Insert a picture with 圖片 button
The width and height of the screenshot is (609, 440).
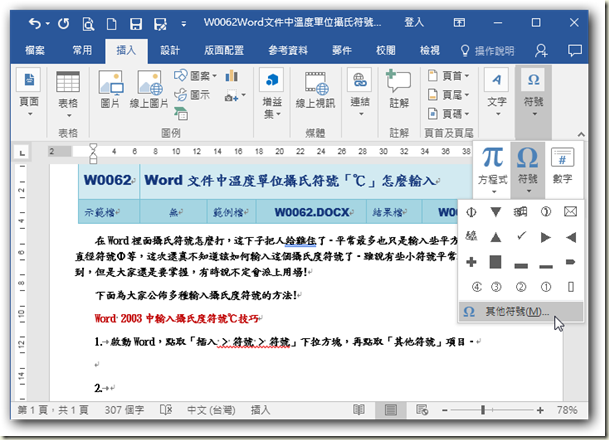(x=110, y=90)
